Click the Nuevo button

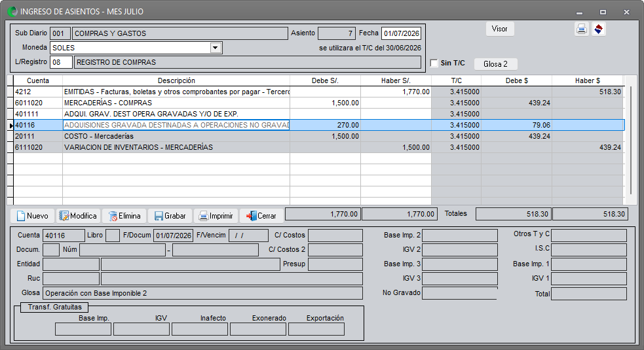pos(33,216)
